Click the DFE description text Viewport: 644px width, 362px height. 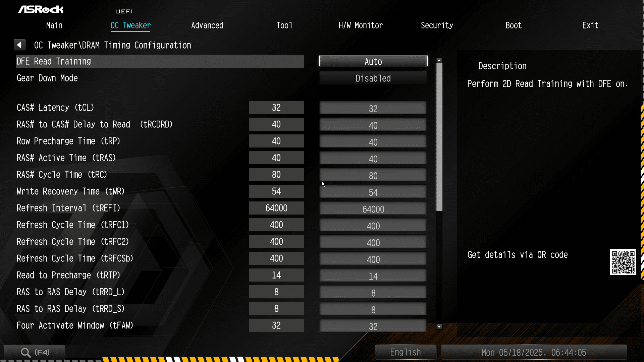click(548, 84)
